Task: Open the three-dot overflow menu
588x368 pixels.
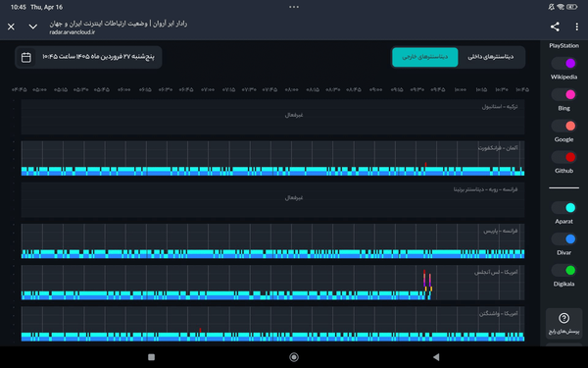Action: point(577,26)
